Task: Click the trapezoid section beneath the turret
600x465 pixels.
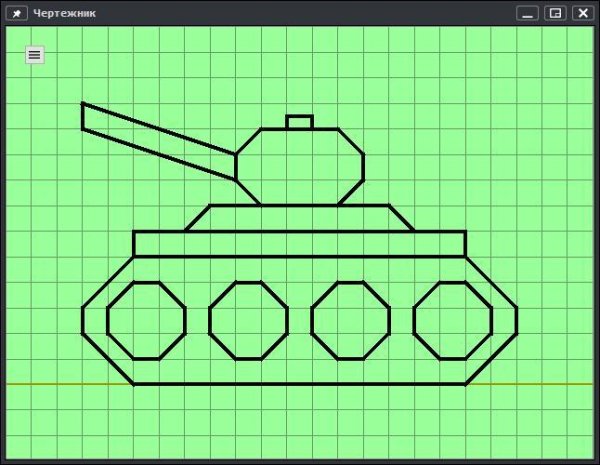Action: coord(299,218)
